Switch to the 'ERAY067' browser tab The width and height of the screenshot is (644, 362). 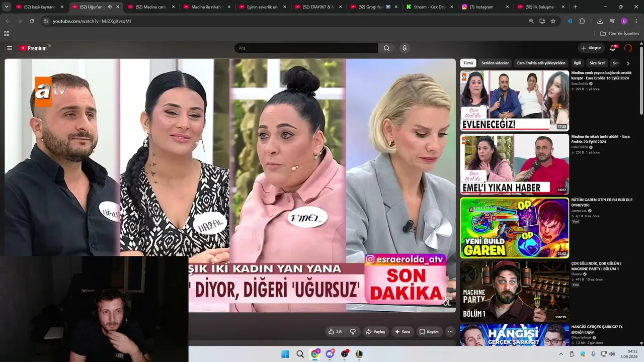point(319,7)
